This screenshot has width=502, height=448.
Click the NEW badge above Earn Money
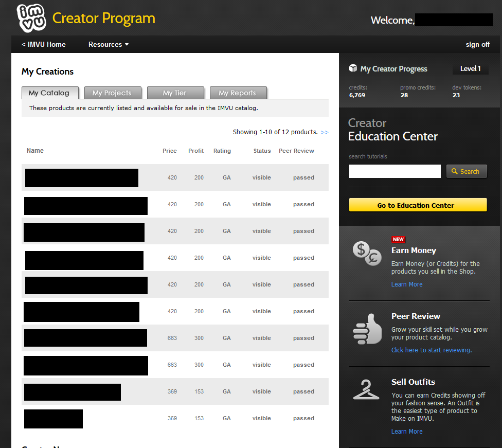[398, 239]
